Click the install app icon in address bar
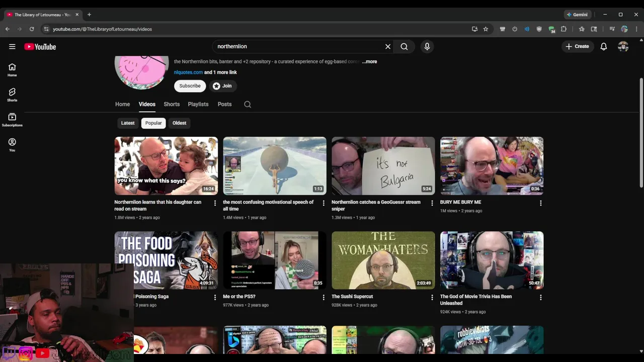 [x=474, y=29]
